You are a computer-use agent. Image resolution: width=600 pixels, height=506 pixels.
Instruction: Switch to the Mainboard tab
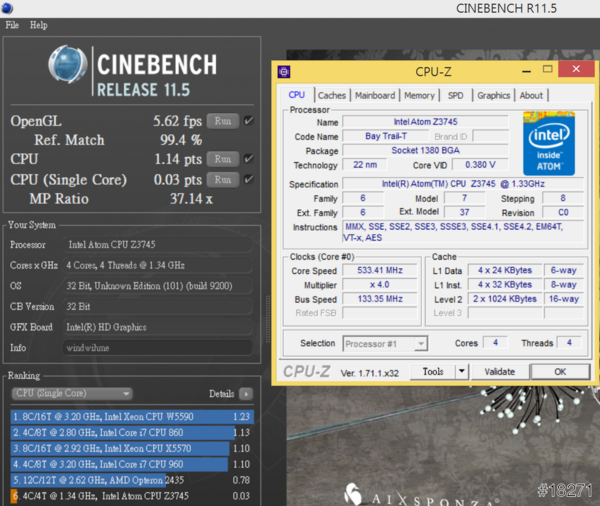point(375,96)
